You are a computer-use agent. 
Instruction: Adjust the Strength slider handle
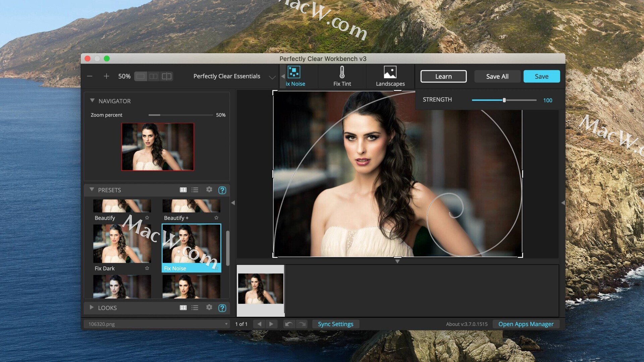tap(504, 100)
